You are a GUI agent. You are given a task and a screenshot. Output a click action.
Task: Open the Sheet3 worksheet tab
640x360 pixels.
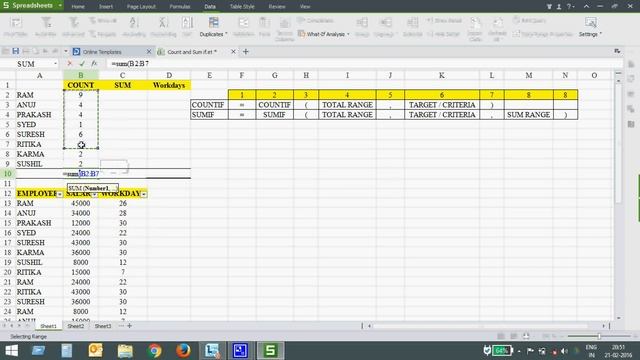[x=103, y=326]
